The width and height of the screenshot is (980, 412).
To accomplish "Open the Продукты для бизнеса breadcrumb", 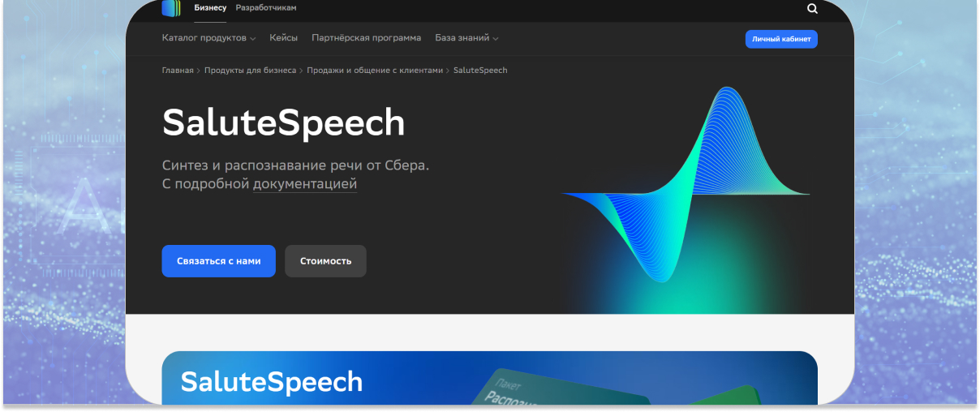I will [250, 71].
